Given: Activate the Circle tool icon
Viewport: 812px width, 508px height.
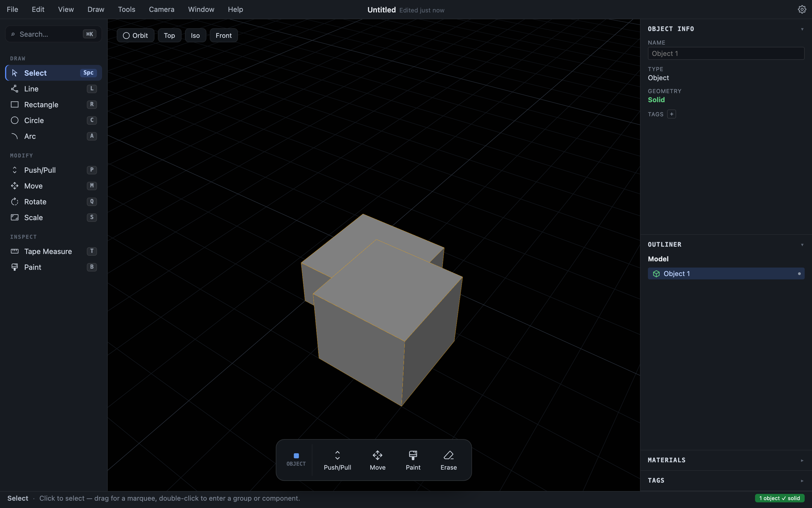Looking at the screenshot, I should (x=14, y=120).
